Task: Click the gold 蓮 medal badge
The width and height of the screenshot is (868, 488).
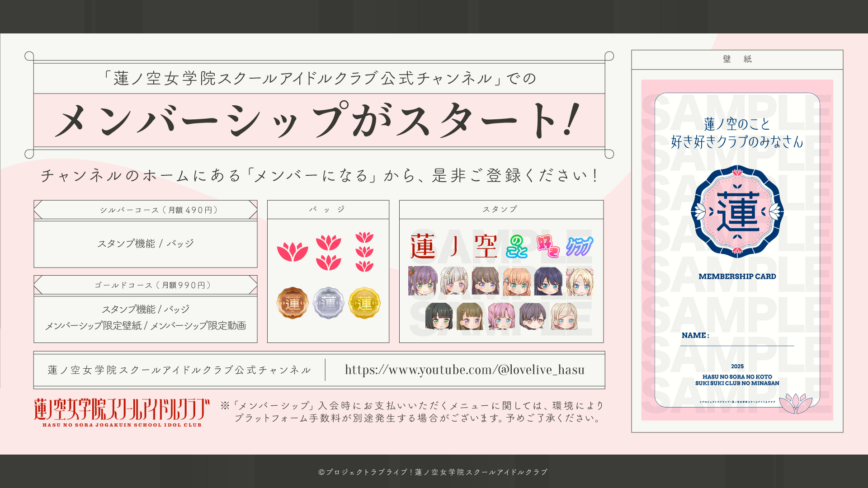Action: [x=364, y=303]
